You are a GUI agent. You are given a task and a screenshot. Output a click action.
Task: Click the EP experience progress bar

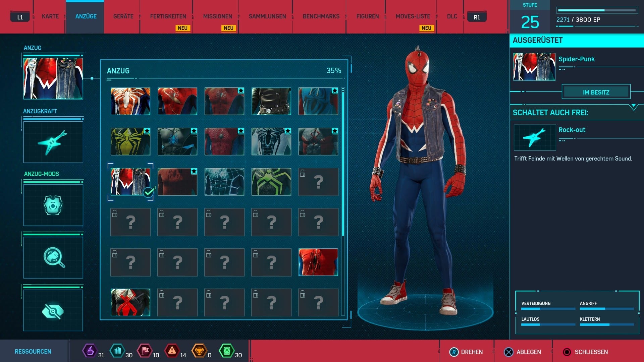pos(597,10)
